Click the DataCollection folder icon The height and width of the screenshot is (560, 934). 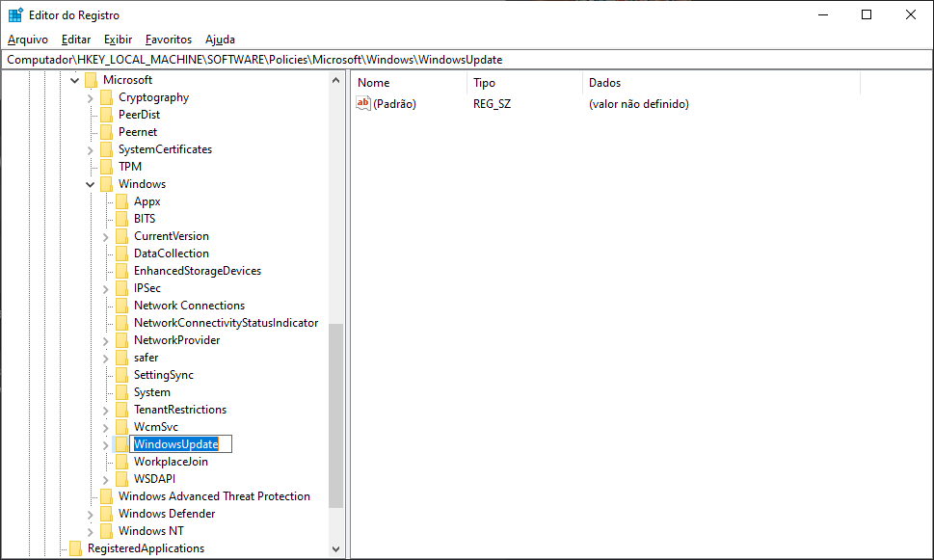point(121,253)
